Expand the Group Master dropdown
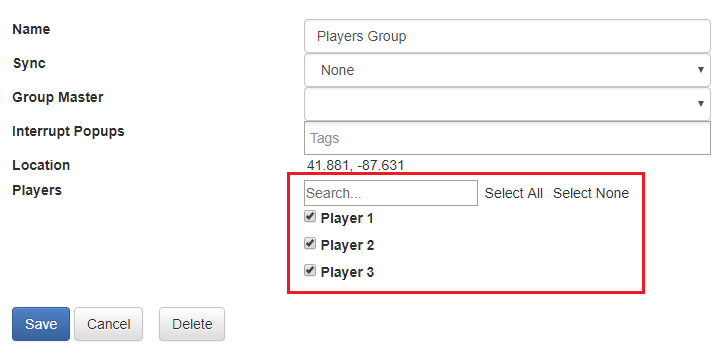 507,104
